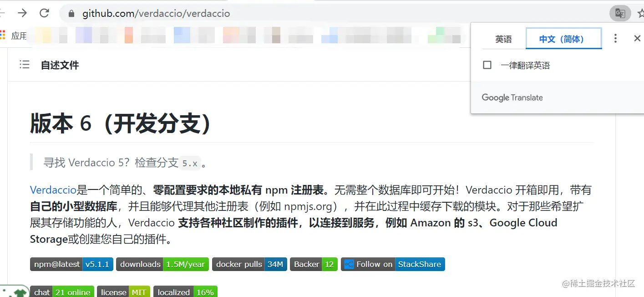Click the StackShare icon on the Follow badge
Screen dimensions: 644x297
[349, 264]
